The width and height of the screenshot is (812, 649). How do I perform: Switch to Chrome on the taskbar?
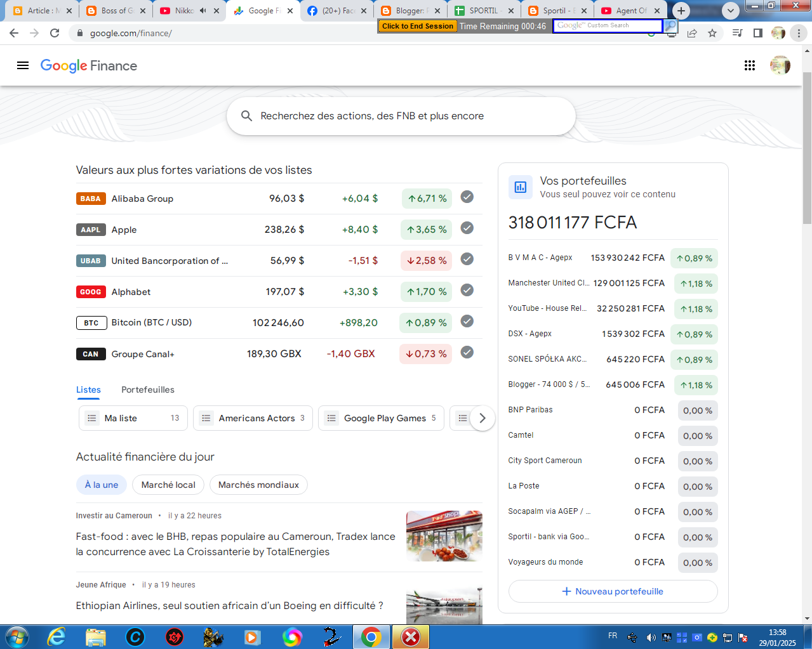(x=371, y=637)
